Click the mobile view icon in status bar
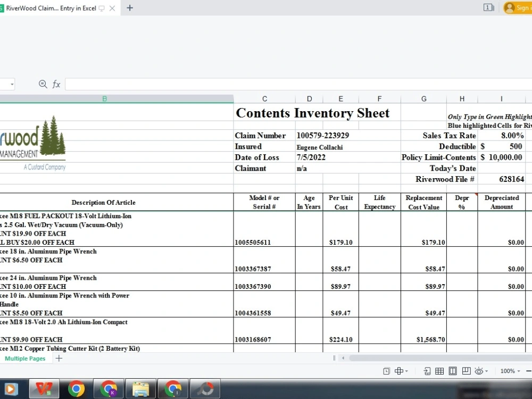532x399 pixels. click(427, 371)
